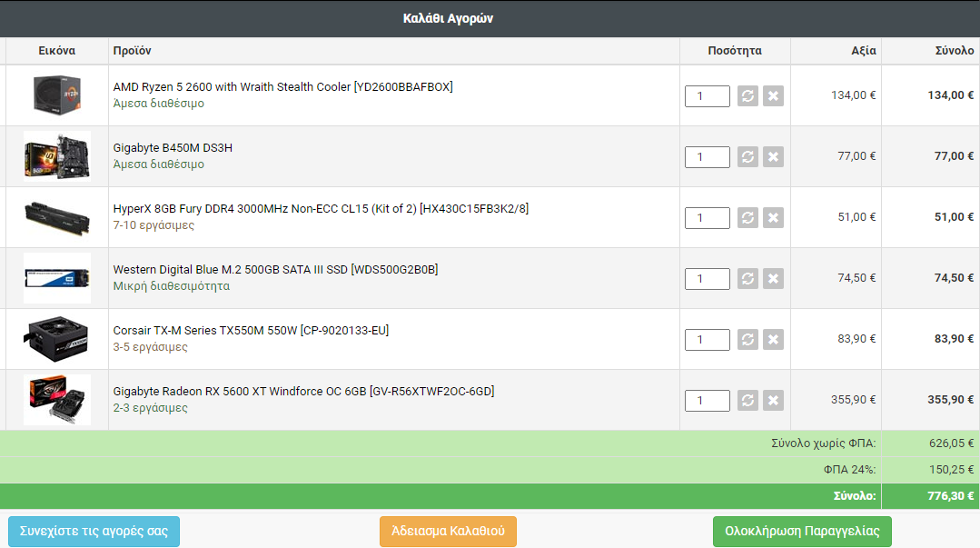This screenshot has height=548, width=980.
Task: Click Ολοκλήρωση Παραγγελίας button
Action: (x=803, y=531)
